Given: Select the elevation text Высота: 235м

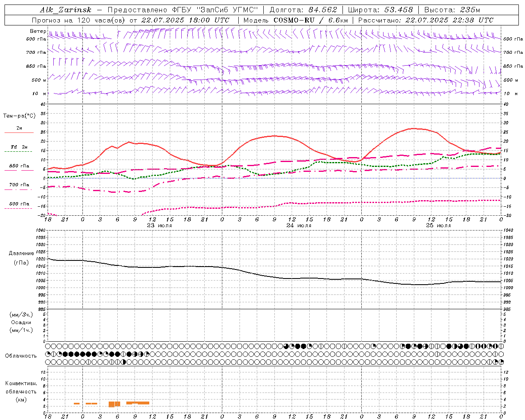Looking at the screenshot, I should [x=452, y=10].
